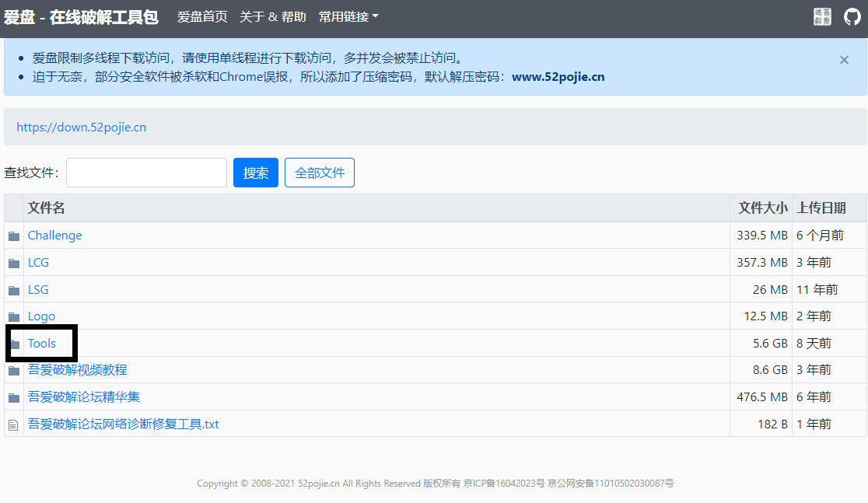Screen dimensions: 868x503
Task: Click the copyright footer text
Action: tap(435, 483)
